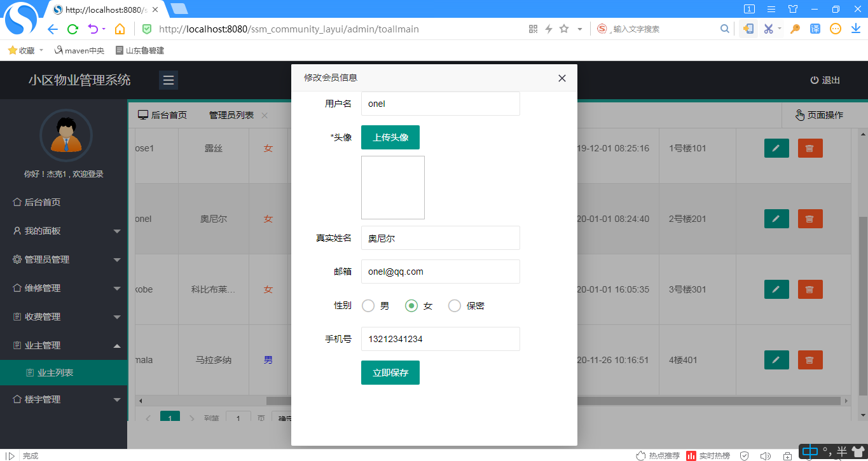This screenshot has width=868, height=461.
Task: Open a new browser tab
Action: coord(179,9)
